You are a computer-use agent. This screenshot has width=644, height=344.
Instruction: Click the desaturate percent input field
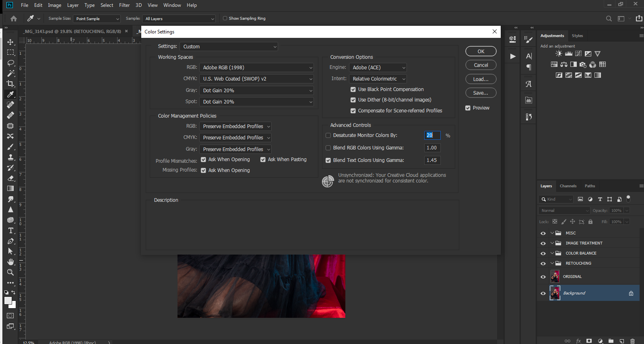coord(432,135)
